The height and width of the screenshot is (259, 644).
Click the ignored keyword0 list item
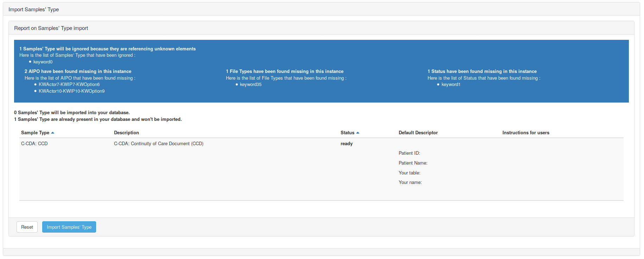pos(43,62)
